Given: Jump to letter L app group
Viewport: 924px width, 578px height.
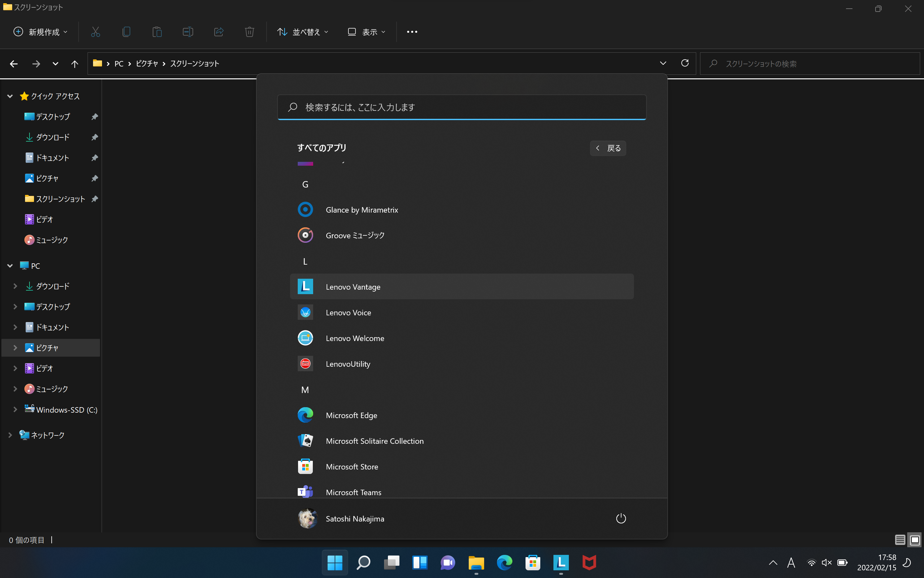Looking at the screenshot, I should [305, 261].
